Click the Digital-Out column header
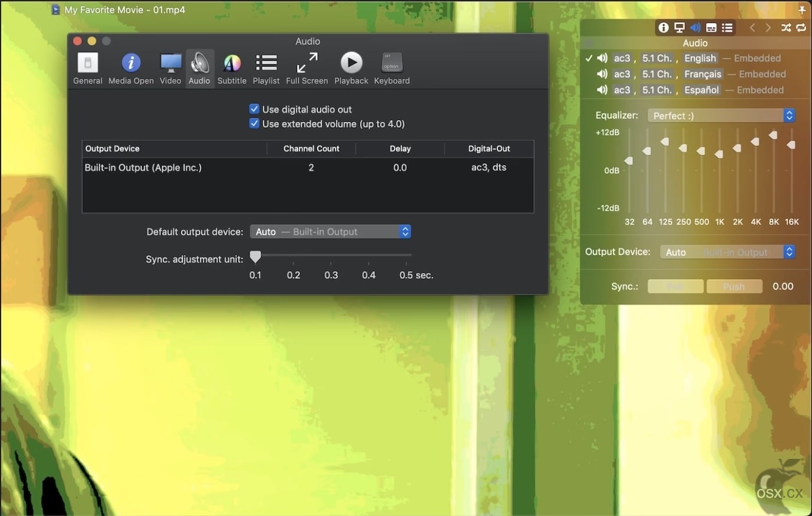 tap(489, 149)
